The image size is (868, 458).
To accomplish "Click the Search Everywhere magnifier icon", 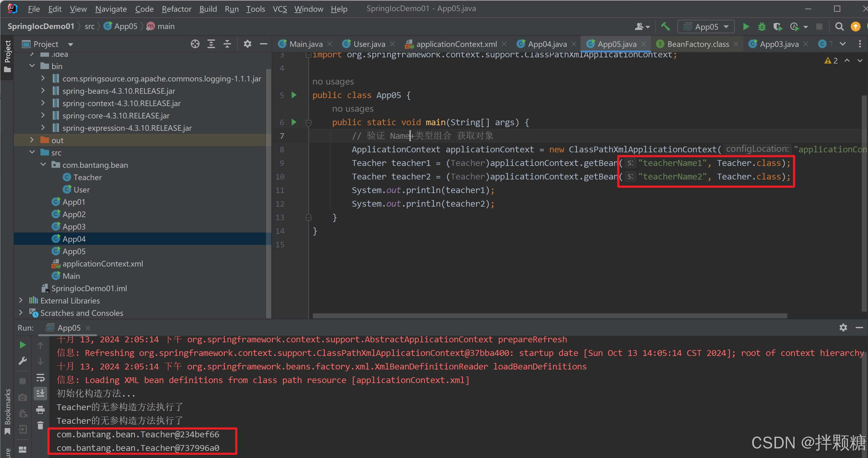I will [839, 27].
